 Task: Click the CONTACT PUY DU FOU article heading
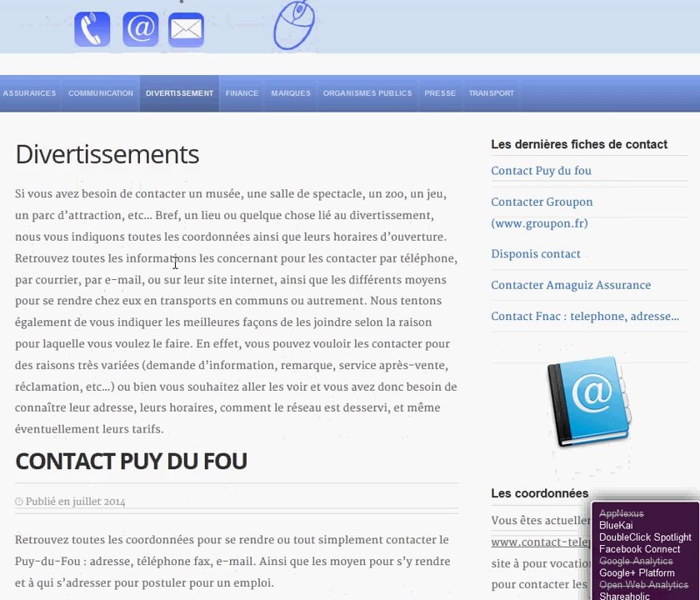click(x=132, y=461)
